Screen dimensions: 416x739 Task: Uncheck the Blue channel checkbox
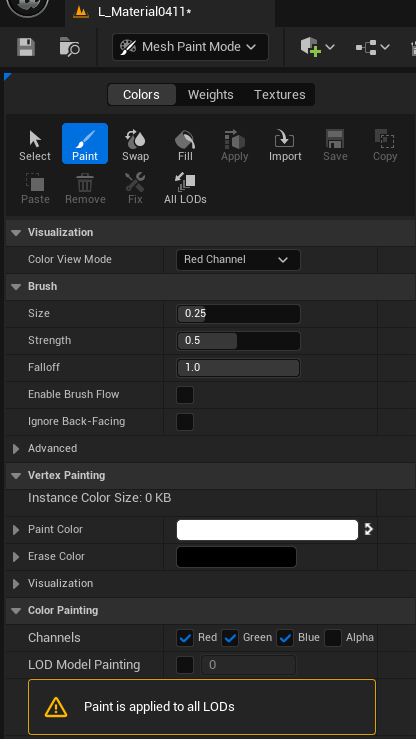[x=285, y=638]
